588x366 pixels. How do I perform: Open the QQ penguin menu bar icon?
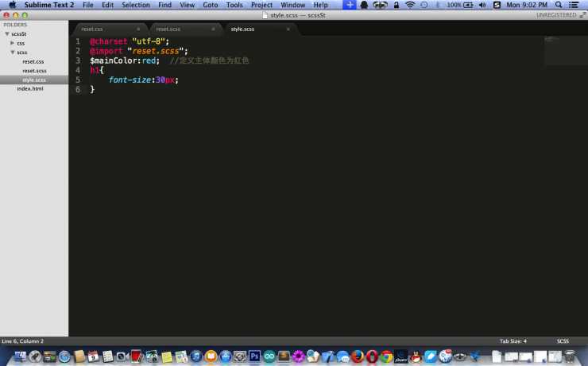coord(364,5)
